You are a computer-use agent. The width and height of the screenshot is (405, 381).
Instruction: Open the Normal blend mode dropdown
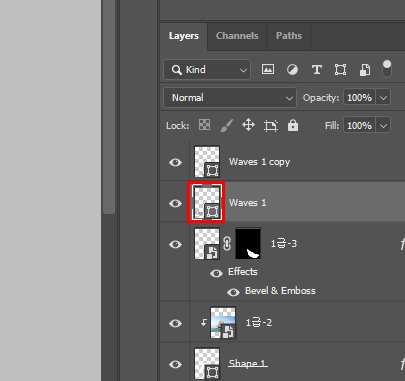pos(230,98)
